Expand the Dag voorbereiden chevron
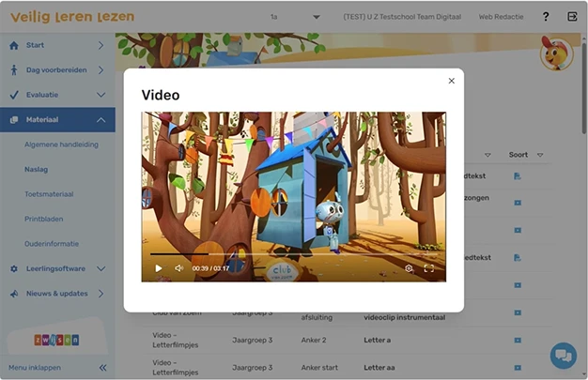Image resolution: width=588 pixels, height=380 pixels. click(x=101, y=70)
